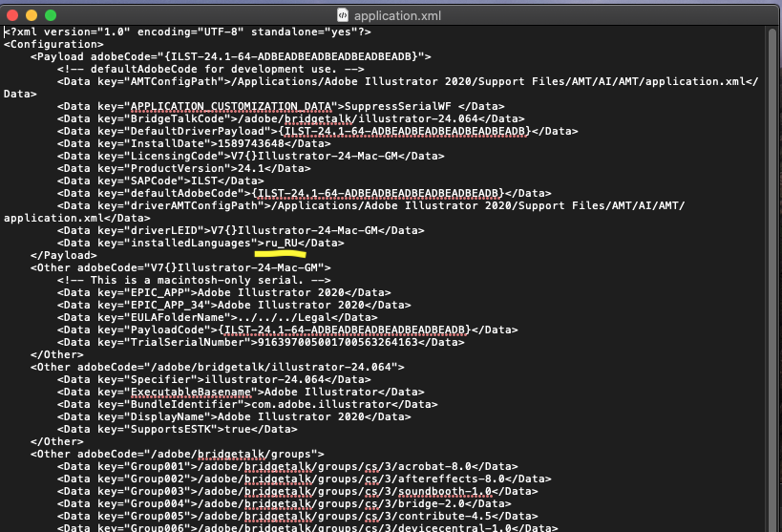The image size is (782, 532).
Task: Click the SAPCode value ILST
Action: (204, 181)
